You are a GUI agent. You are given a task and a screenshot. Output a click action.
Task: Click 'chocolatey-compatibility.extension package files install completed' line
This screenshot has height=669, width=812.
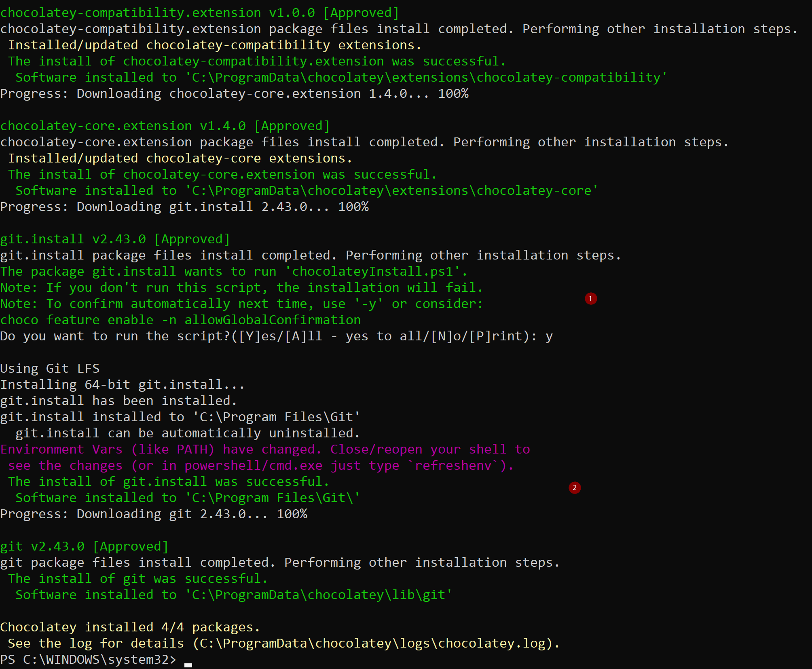tap(399, 29)
